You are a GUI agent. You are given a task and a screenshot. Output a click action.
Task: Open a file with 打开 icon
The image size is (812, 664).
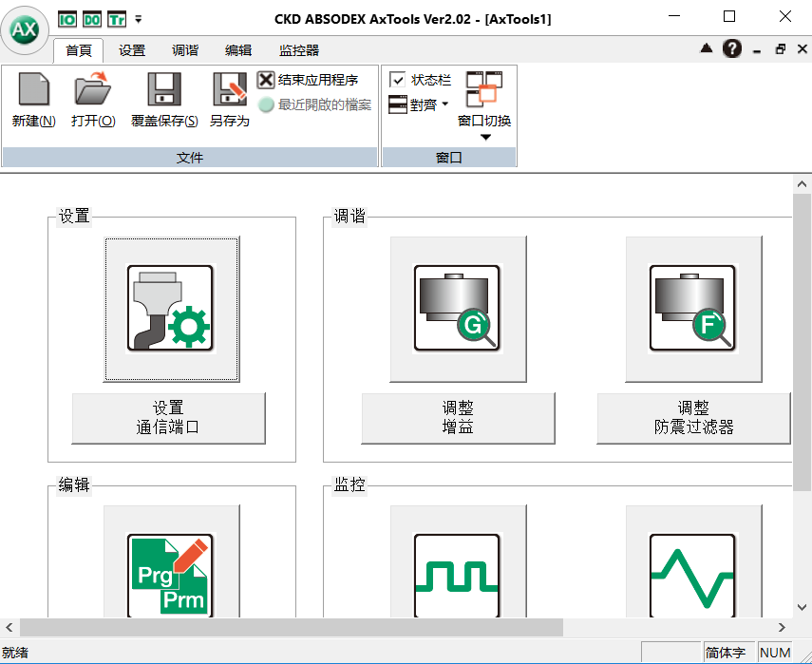[x=93, y=90]
